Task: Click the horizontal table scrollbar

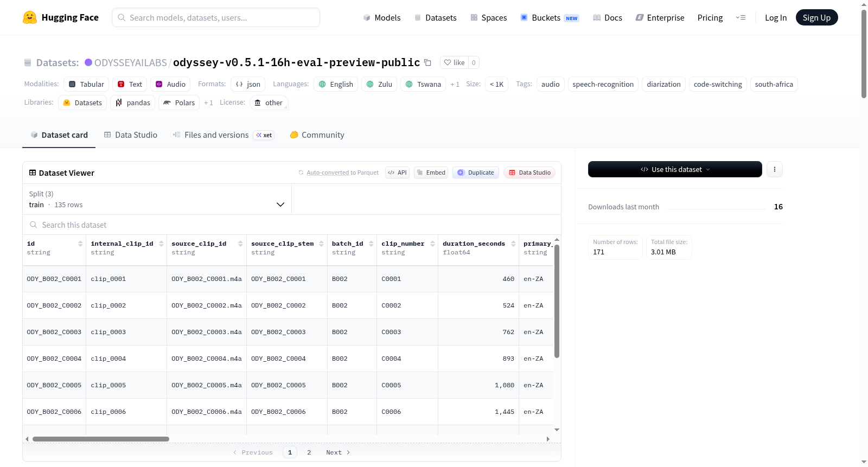Action: pos(101,439)
